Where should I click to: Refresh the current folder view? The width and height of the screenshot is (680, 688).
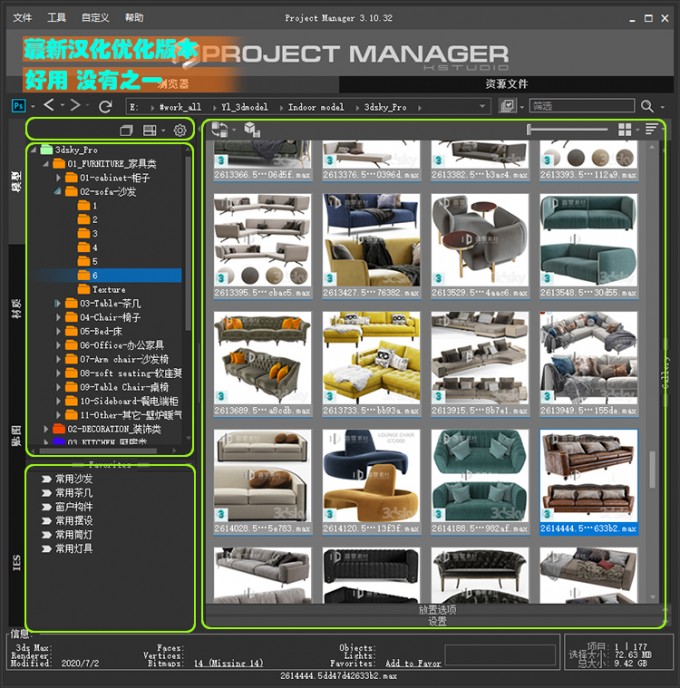click(x=105, y=106)
